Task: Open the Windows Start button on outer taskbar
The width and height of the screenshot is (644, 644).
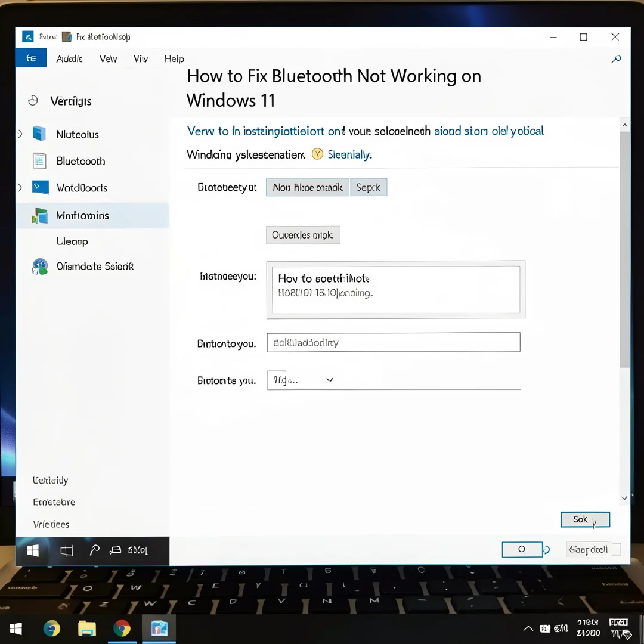Action: coord(16,628)
